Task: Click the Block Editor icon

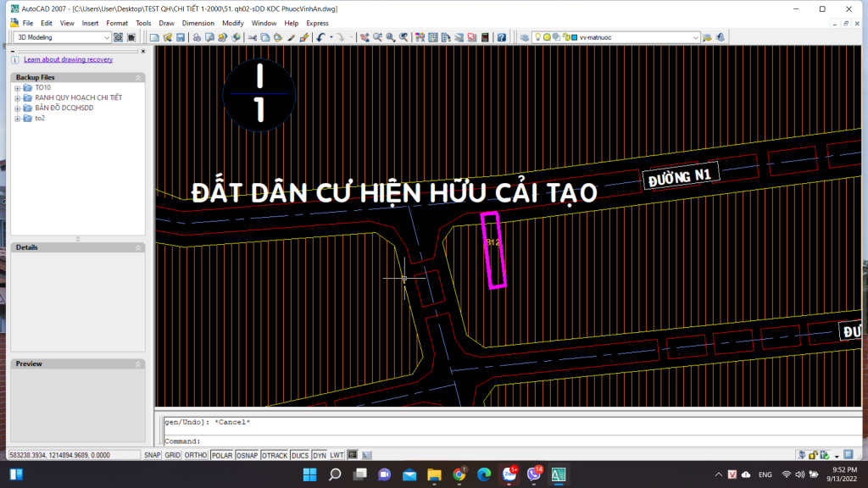Action: (x=304, y=37)
